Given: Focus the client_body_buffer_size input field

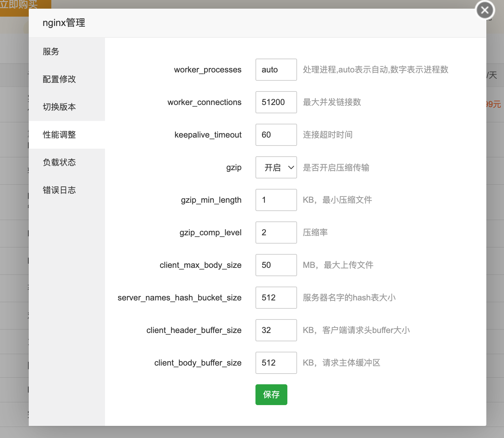Looking at the screenshot, I should [x=276, y=363].
